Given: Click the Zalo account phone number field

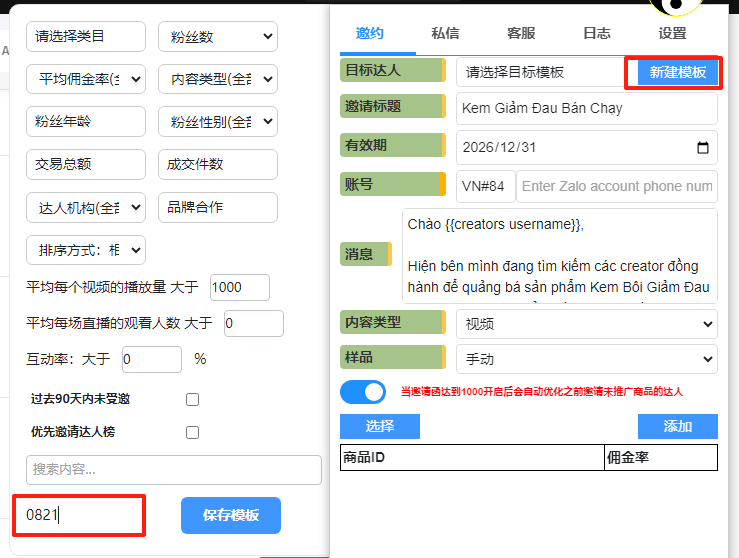Looking at the screenshot, I should tap(617, 186).
